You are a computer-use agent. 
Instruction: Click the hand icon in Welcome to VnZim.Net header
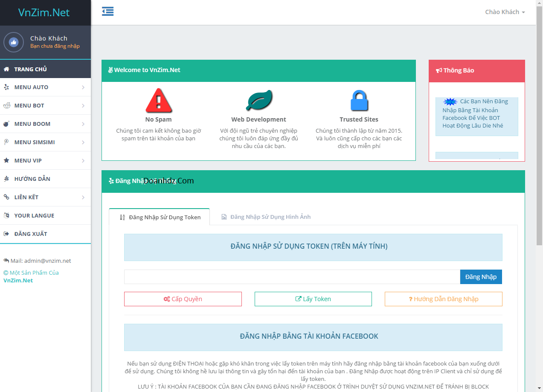point(110,70)
